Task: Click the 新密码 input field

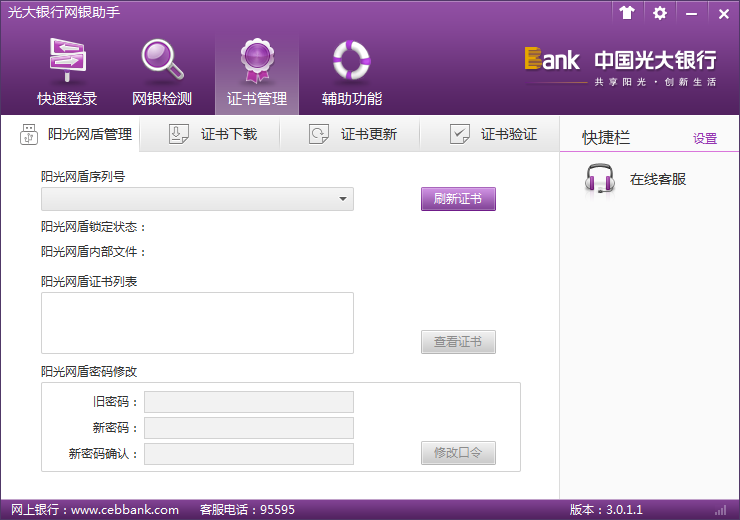Action: [x=249, y=428]
